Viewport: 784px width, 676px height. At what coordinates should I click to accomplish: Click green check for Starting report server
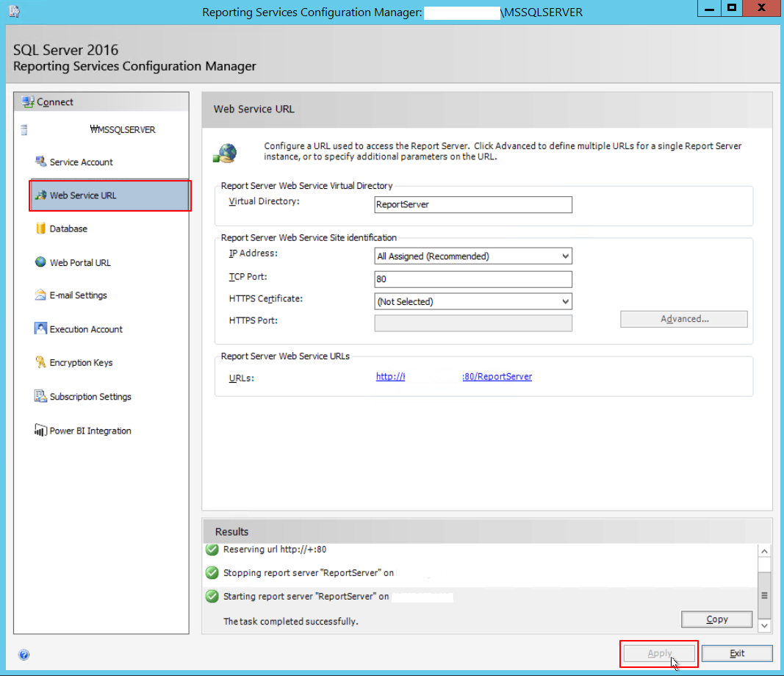coord(212,597)
